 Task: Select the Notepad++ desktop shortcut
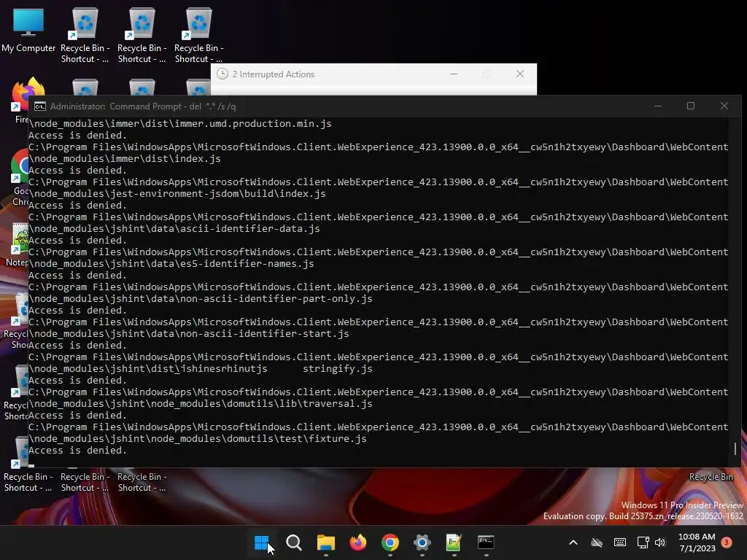point(18,244)
